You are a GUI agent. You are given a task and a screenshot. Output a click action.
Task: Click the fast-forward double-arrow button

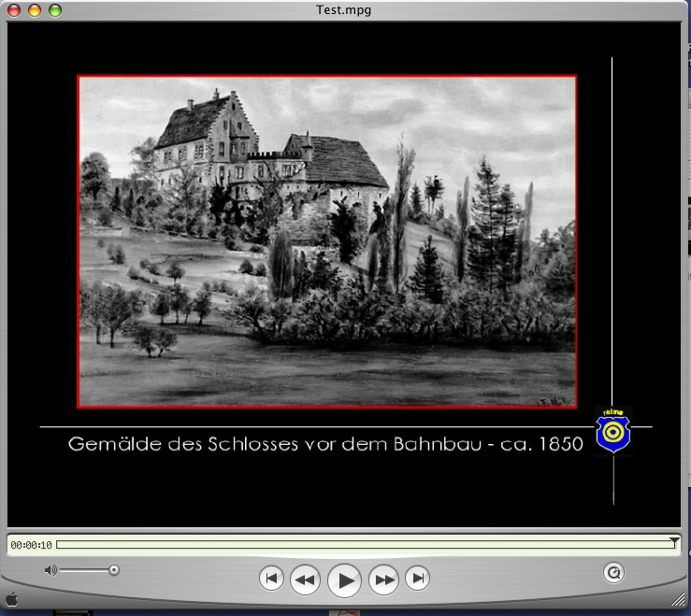click(x=384, y=580)
